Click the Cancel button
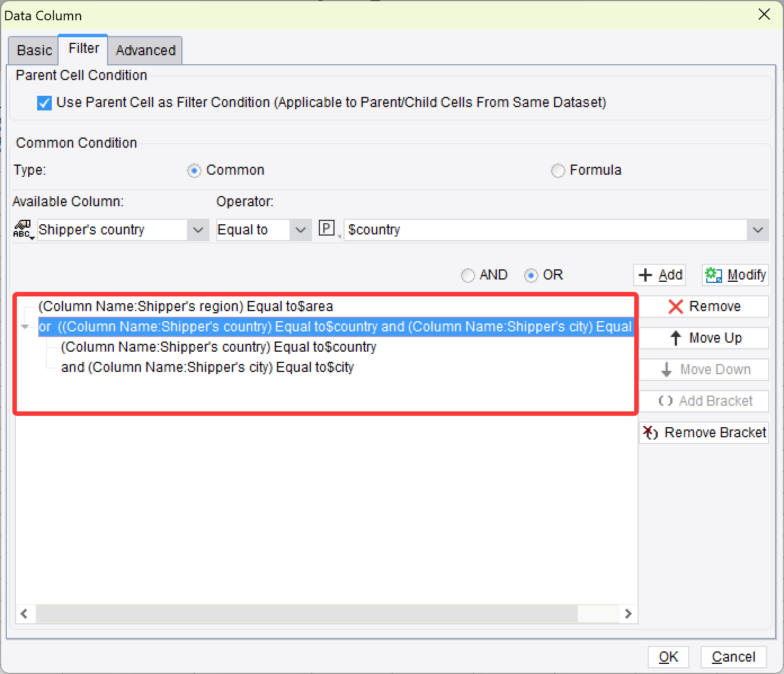 (733, 657)
